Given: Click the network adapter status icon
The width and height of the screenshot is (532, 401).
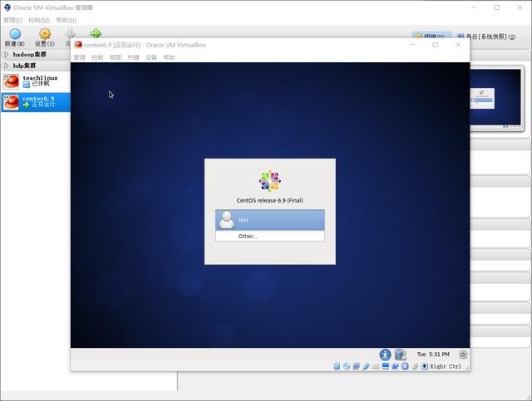Looking at the screenshot, I should (x=357, y=366).
